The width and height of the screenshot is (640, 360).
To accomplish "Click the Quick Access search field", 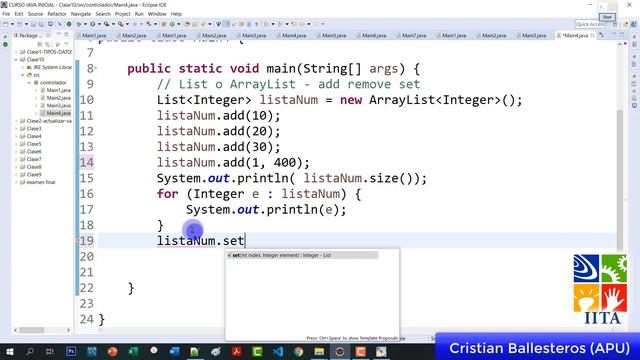I will [x=590, y=24].
